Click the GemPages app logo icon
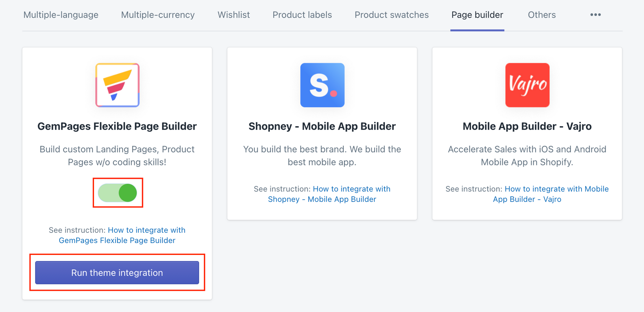Image resolution: width=644 pixels, height=312 pixels. (117, 85)
